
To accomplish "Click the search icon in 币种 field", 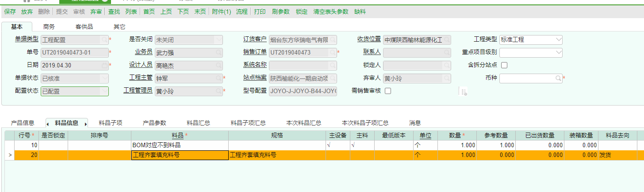I will point(558,78).
